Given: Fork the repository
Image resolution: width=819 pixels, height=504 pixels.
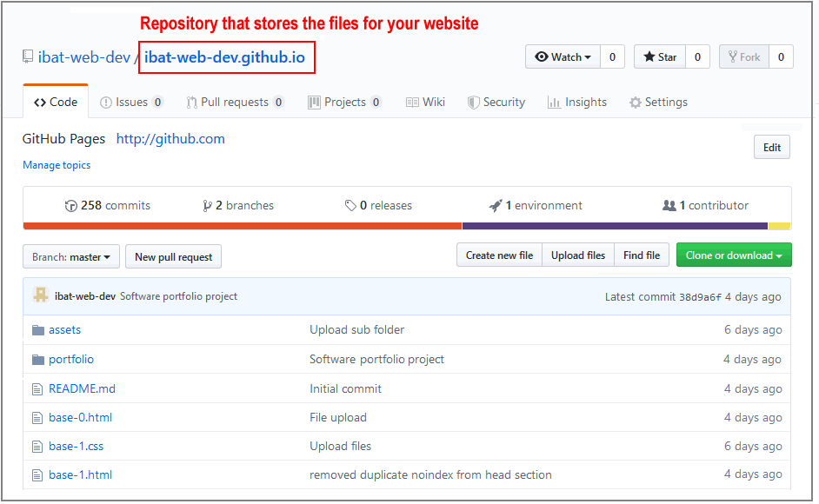Looking at the screenshot, I should [743, 57].
